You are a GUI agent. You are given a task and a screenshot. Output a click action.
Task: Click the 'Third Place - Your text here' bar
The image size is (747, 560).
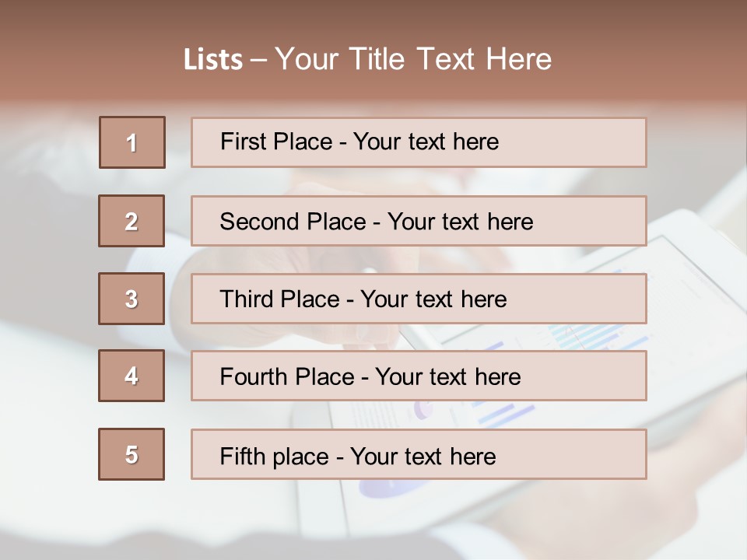click(419, 299)
